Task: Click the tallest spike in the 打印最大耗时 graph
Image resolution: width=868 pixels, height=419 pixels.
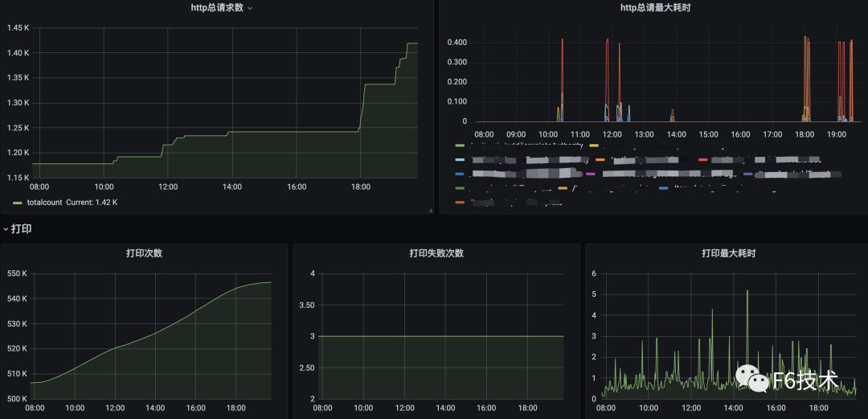Action: coord(747,291)
